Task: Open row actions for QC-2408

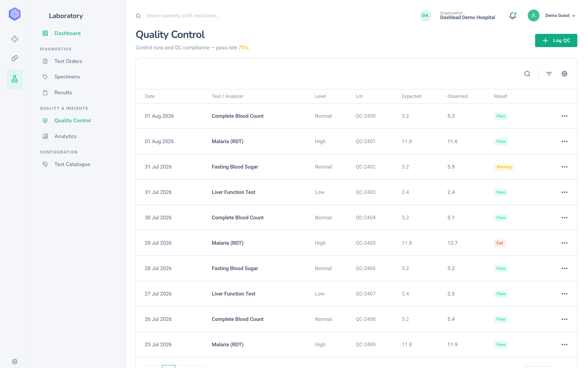Action: pos(564,319)
